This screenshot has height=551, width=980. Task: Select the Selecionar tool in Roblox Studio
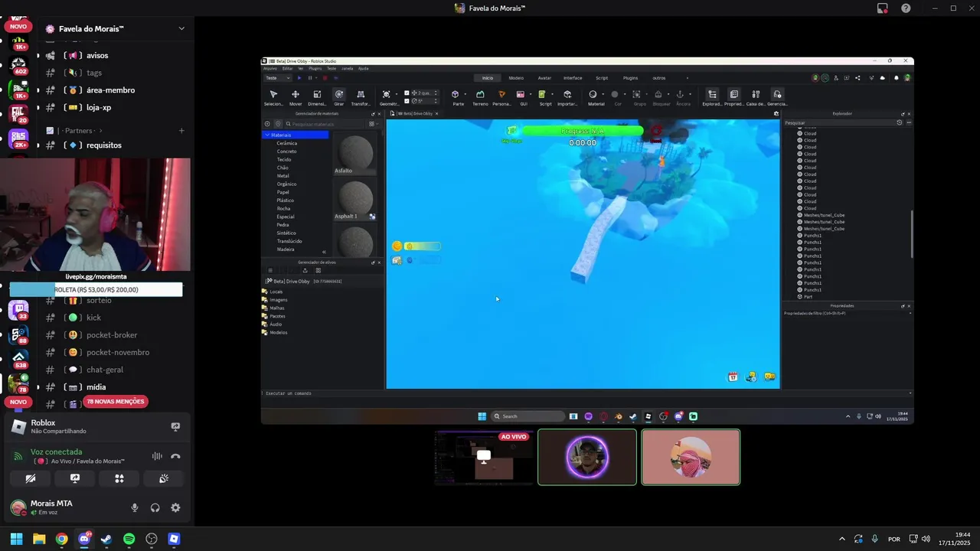(x=273, y=97)
